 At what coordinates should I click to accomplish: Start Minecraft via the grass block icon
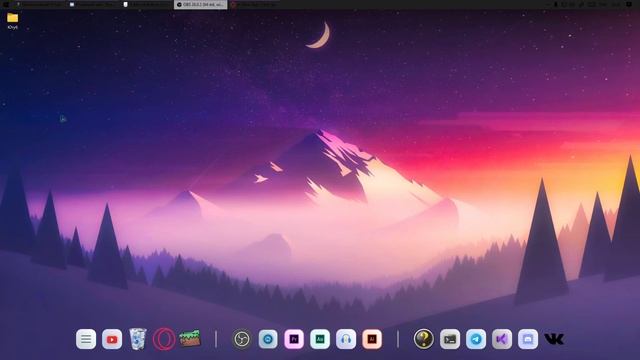pyautogui.click(x=190, y=338)
